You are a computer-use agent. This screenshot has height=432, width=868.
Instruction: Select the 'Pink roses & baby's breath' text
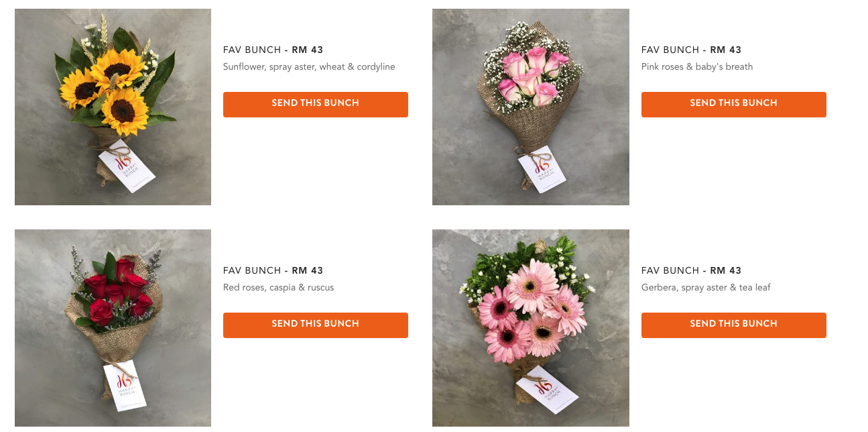click(697, 67)
